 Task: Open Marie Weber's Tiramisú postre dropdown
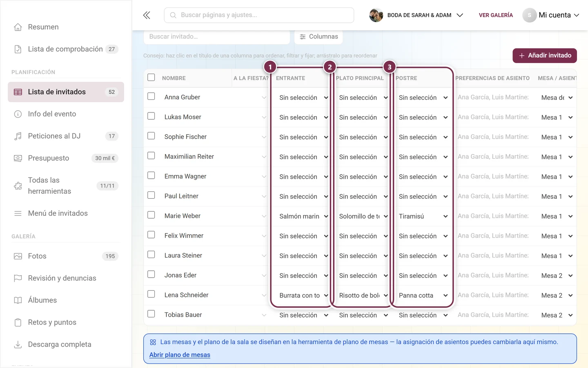pos(423,216)
